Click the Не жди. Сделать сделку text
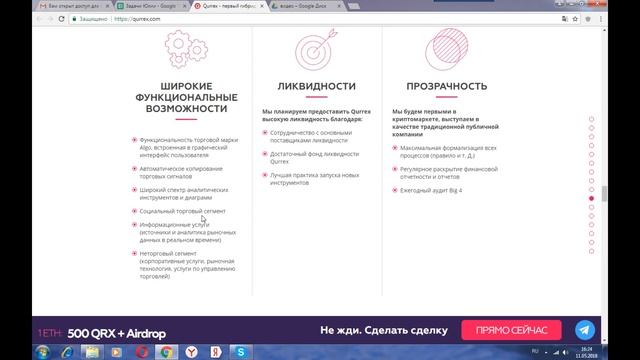This screenshot has height=360, width=640. click(x=384, y=330)
